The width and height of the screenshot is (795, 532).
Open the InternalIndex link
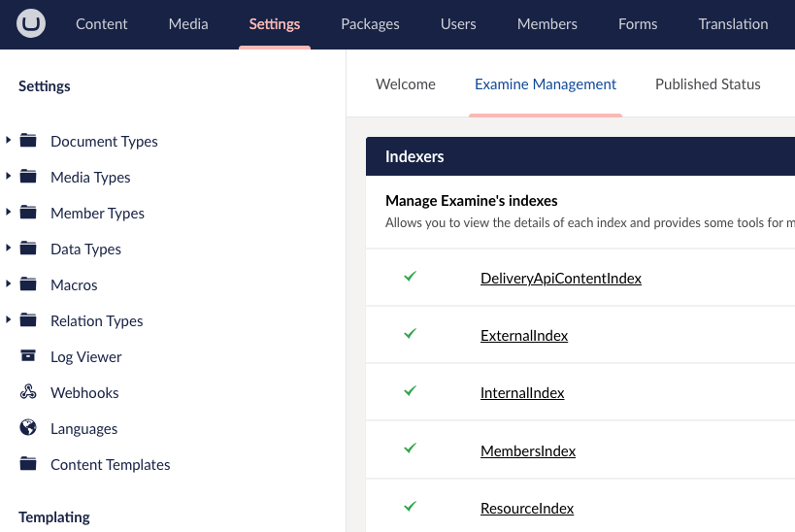522,393
